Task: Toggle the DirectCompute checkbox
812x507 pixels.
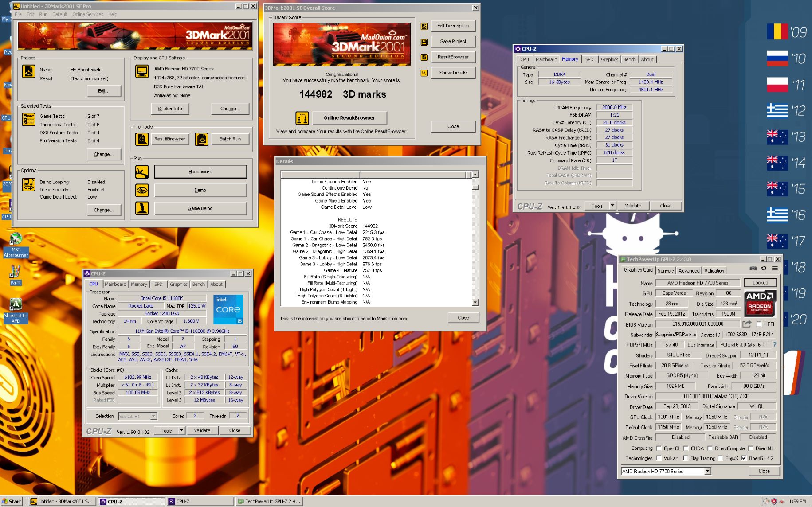Action: click(710, 448)
